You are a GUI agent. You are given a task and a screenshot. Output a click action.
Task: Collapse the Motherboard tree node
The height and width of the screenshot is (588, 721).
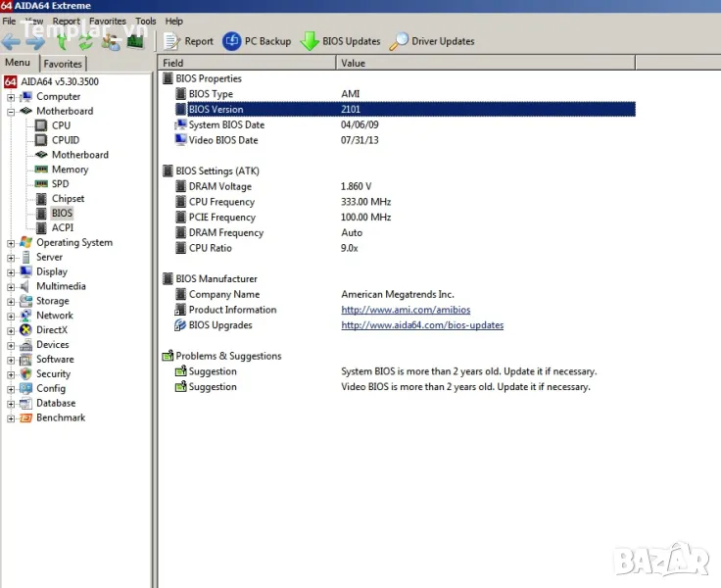tap(11, 112)
